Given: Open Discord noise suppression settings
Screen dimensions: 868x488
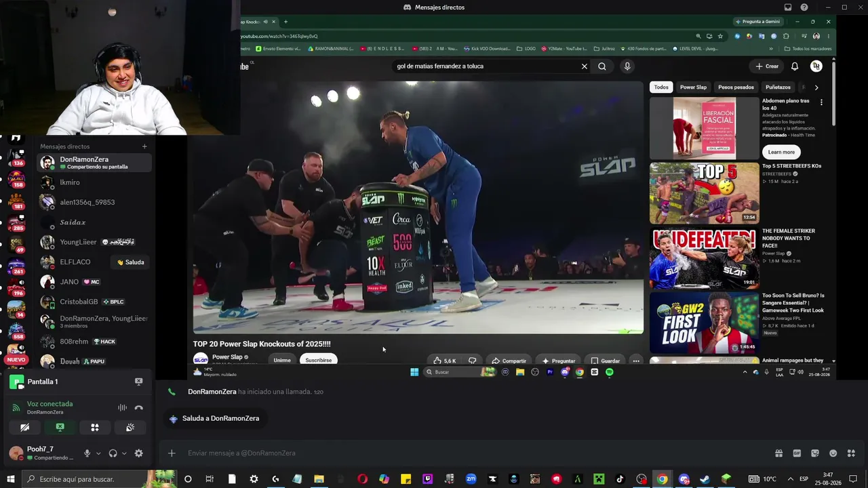Looking at the screenshot, I should pos(122,407).
